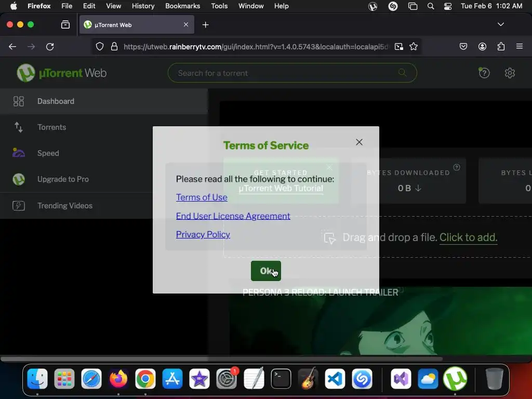Screen dimensions: 532x399
Task: Click the Upgrade to Pro µ icon
Action: 19,179
